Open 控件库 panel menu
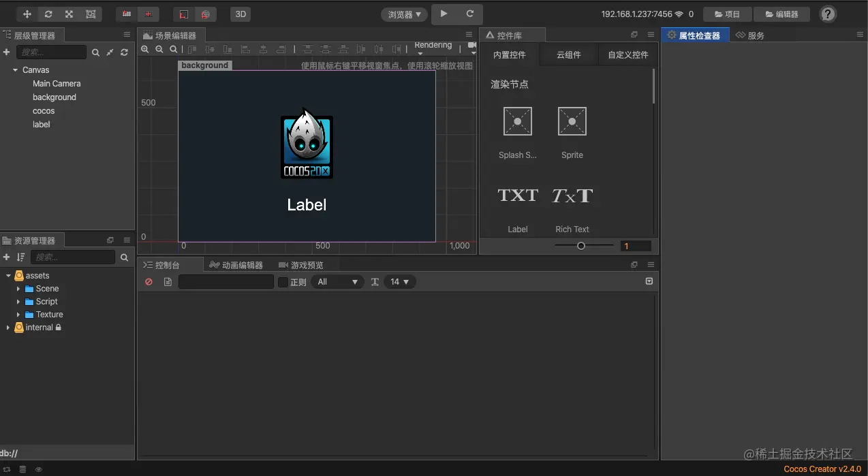 651,35
